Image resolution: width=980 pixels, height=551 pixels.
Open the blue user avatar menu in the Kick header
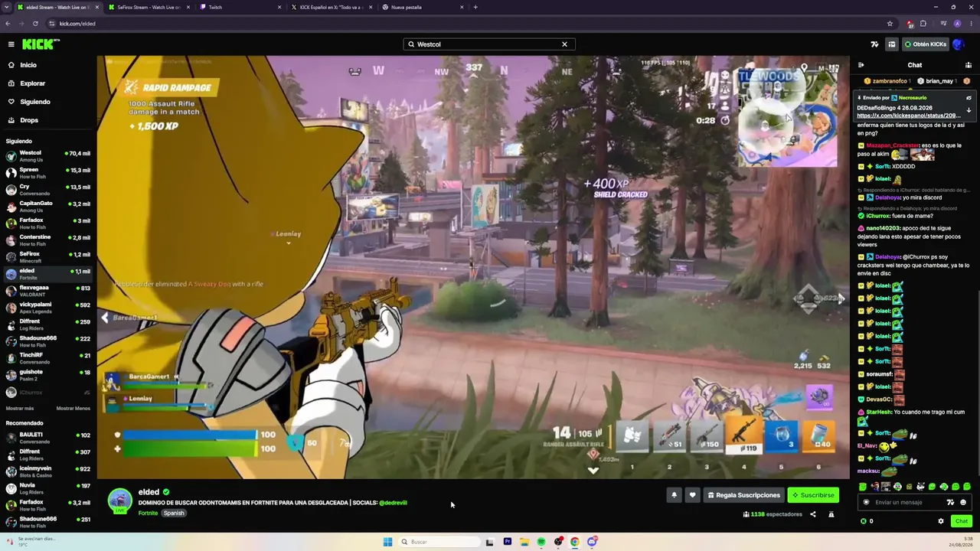959,44
